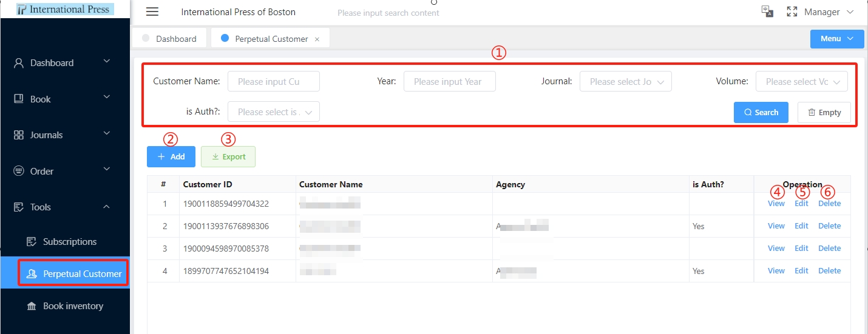Delete customer 1900118859499704322
Image resolution: width=868 pixels, height=334 pixels.
tap(829, 204)
